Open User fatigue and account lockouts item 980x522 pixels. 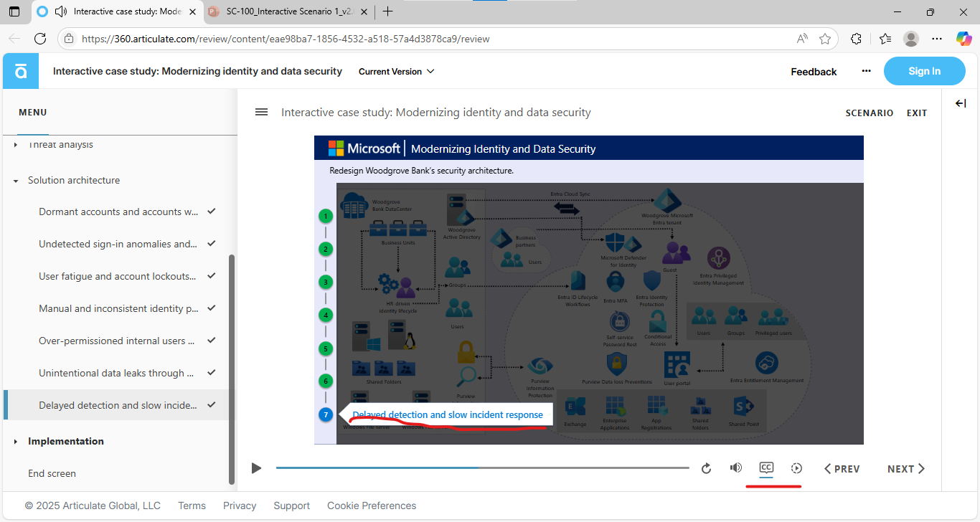coord(118,277)
